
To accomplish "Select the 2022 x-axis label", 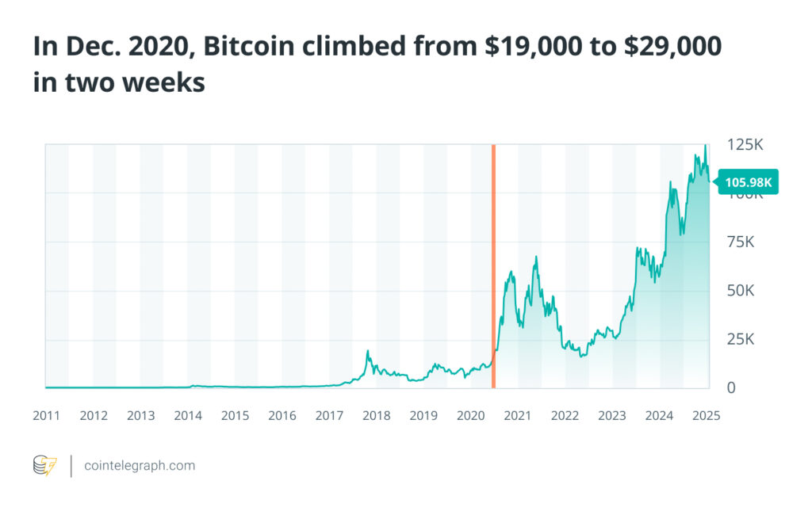I will click(x=565, y=415).
